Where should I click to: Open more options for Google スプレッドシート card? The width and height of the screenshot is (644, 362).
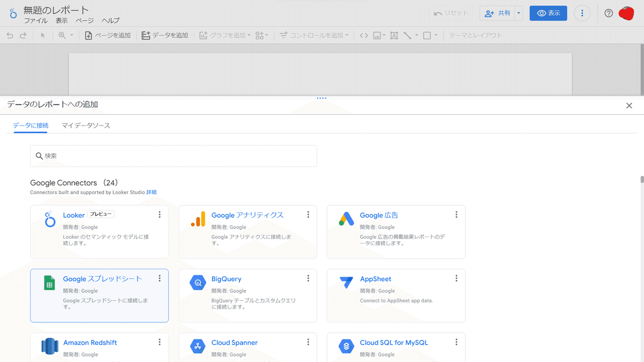click(x=159, y=278)
